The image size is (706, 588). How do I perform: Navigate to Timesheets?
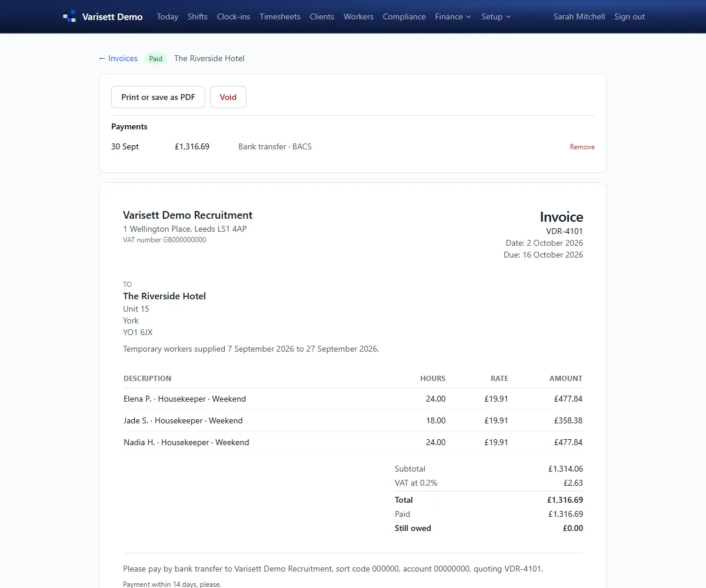pyautogui.click(x=280, y=16)
